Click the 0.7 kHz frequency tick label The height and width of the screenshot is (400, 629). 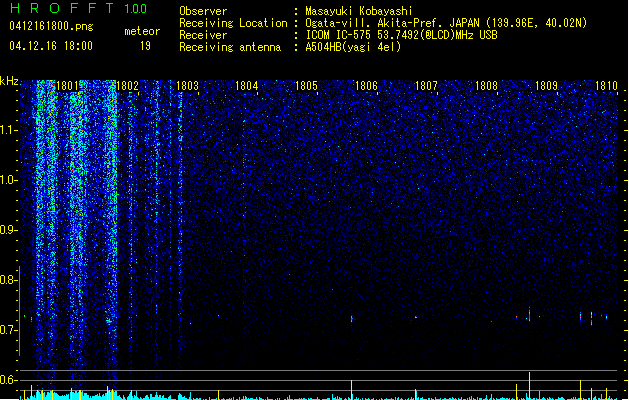8,330
